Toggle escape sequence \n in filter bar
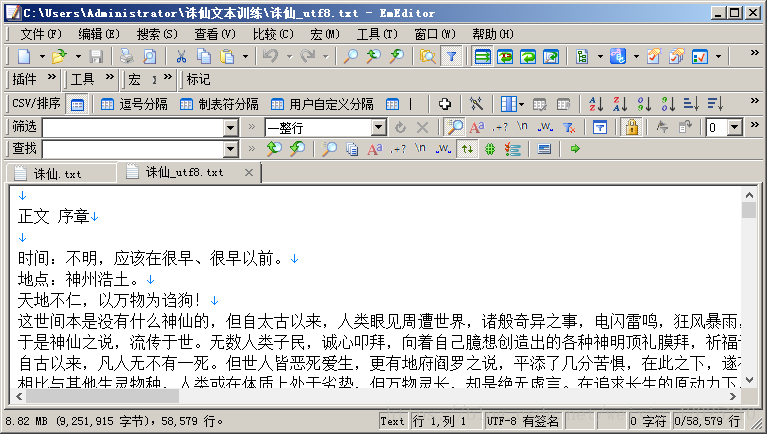 pos(522,126)
